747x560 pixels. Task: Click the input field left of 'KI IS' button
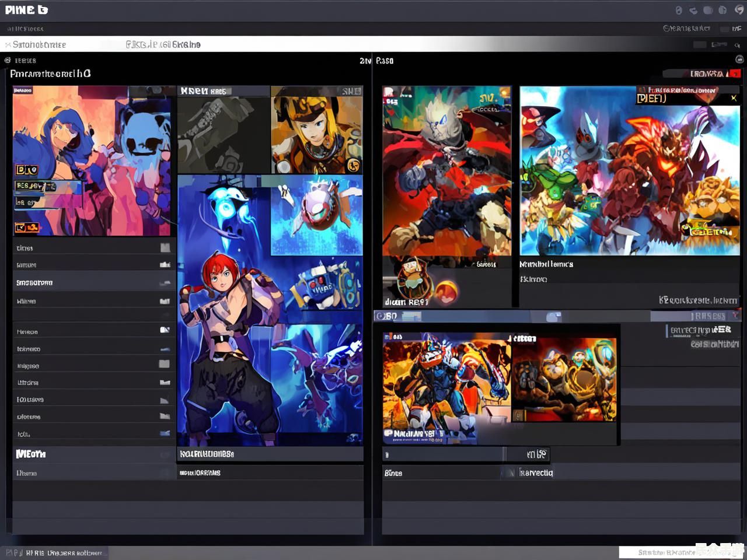point(444,454)
